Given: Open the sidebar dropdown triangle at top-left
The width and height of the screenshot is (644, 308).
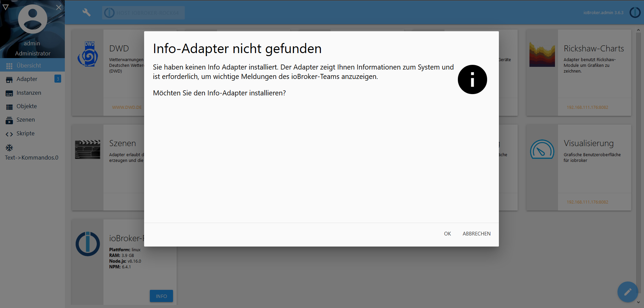Looking at the screenshot, I should [x=5, y=7].
